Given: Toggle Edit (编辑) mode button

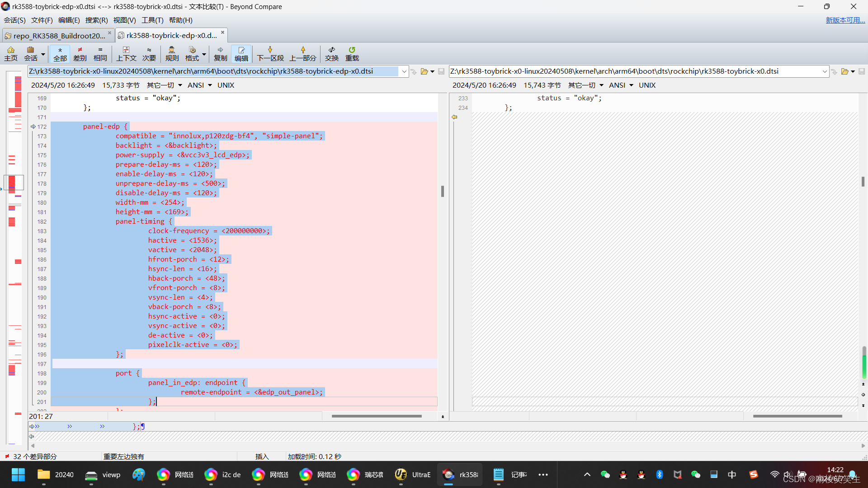Looking at the screenshot, I should (x=241, y=53).
